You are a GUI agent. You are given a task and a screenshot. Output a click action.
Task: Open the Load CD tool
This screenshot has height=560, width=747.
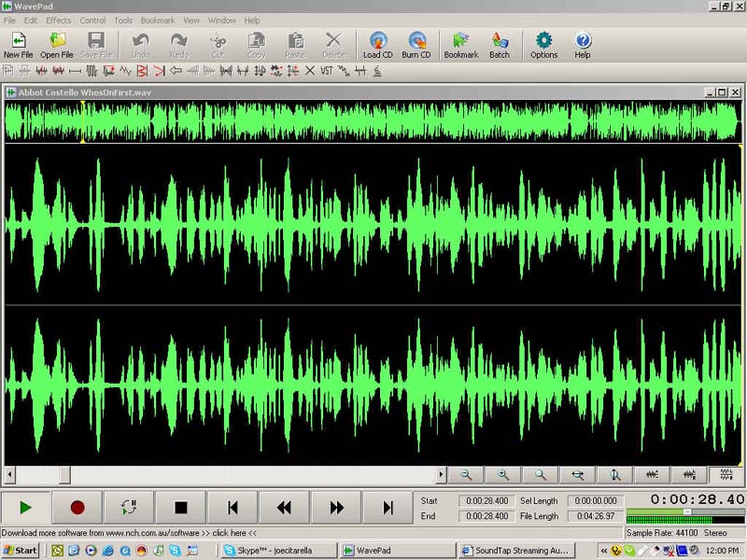378,45
